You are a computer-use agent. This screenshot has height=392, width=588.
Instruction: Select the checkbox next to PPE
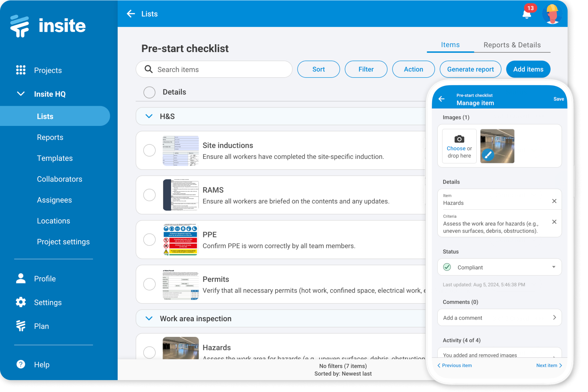pyautogui.click(x=149, y=239)
